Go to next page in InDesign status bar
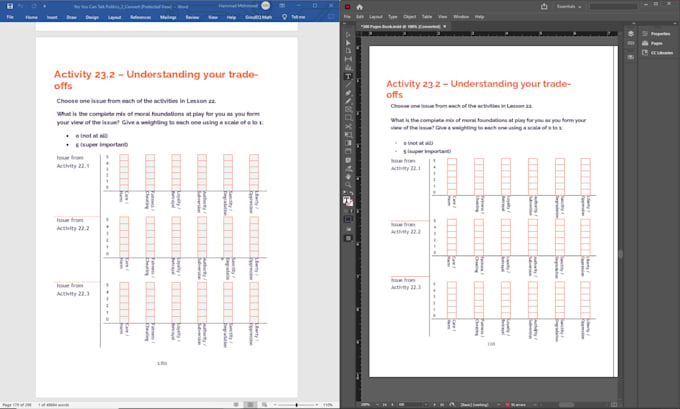680x409 pixels. 435,405
